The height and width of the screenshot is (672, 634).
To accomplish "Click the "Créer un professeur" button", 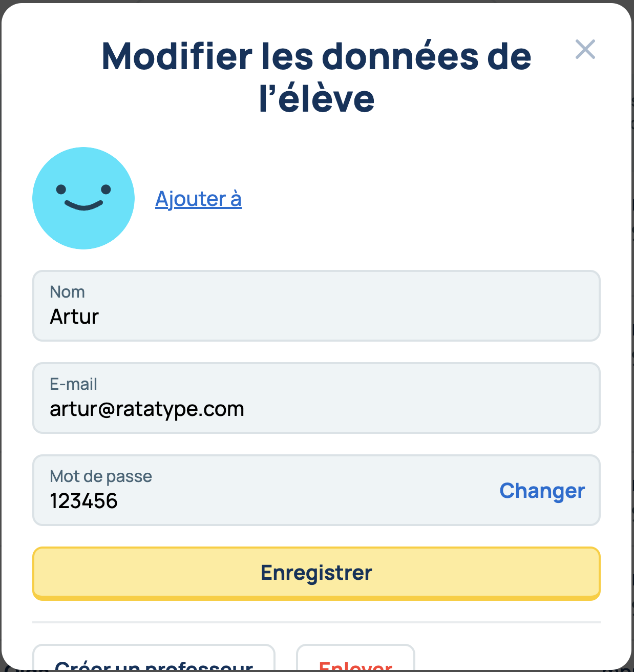I will 154,662.
